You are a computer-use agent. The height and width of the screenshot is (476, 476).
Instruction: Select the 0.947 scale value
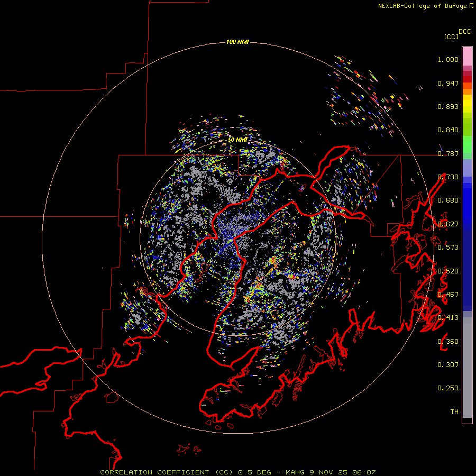click(x=448, y=83)
